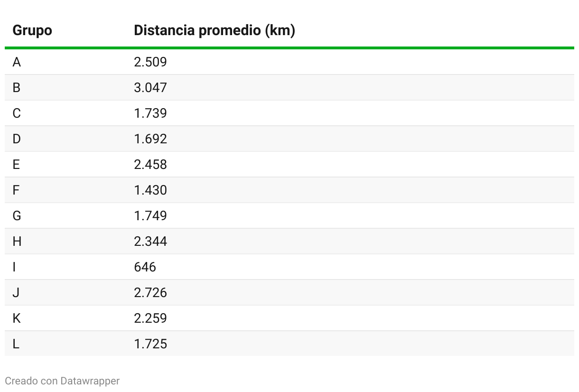This screenshot has width=579, height=392.
Task: Select the row for group A
Action: 289,62
